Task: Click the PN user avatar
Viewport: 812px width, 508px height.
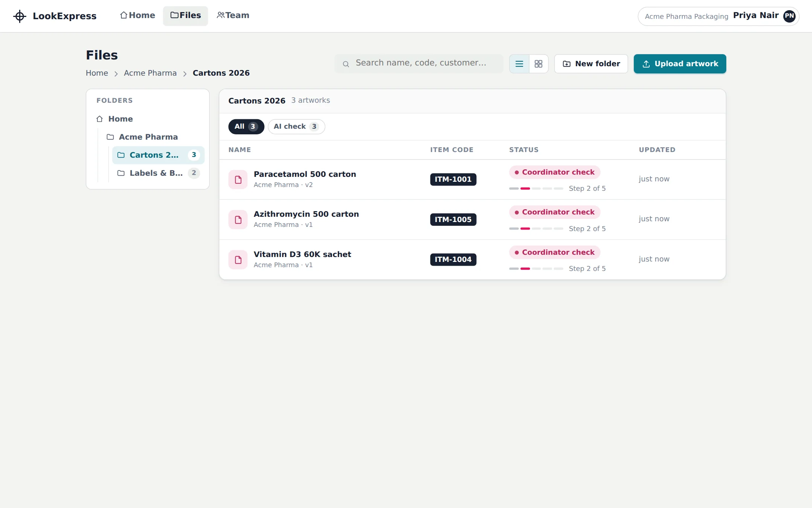Action: pyautogui.click(x=789, y=16)
